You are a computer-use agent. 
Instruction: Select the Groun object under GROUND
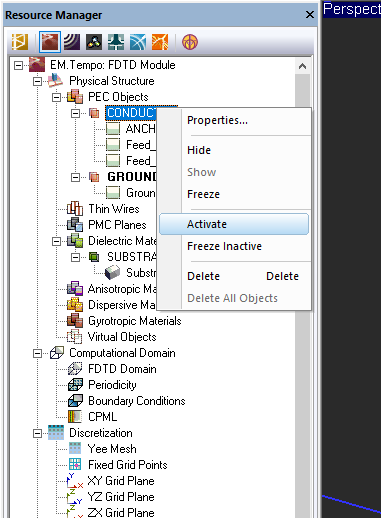141,193
